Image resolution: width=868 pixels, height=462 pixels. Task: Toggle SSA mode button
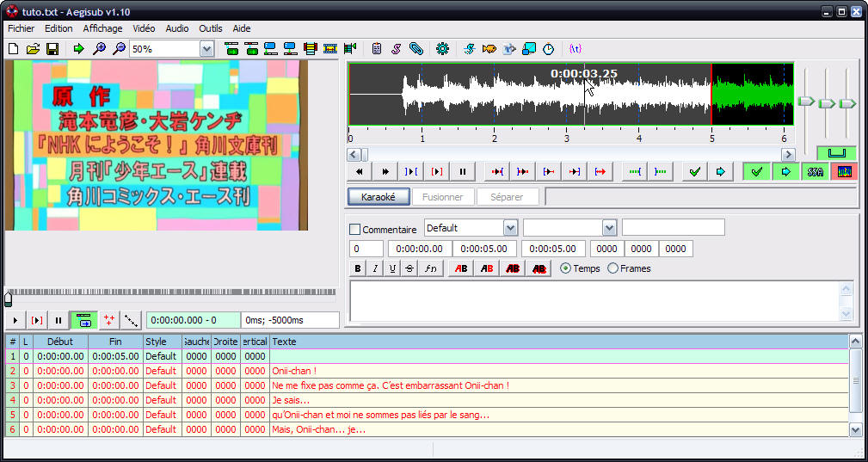click(x=815, y=171)
